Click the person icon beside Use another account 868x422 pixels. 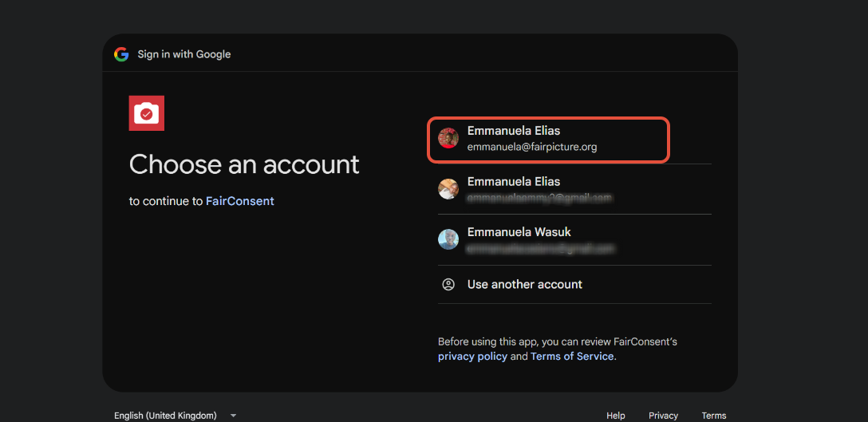click(x=448, y=285)
